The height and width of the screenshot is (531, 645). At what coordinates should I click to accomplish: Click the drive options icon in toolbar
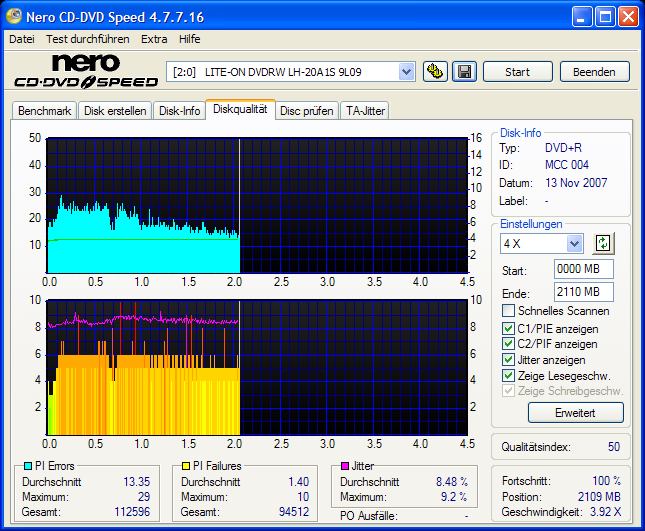tap(435, 71)
